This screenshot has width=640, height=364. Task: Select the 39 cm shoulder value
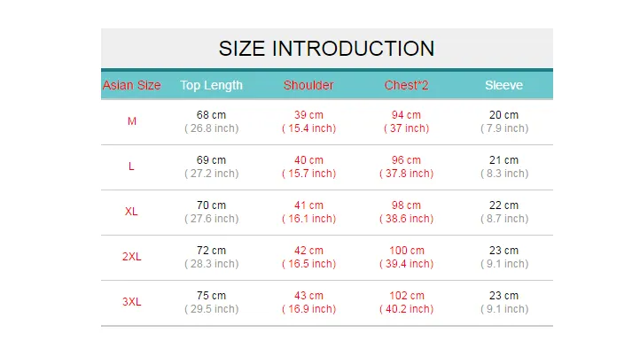(308, 115)
